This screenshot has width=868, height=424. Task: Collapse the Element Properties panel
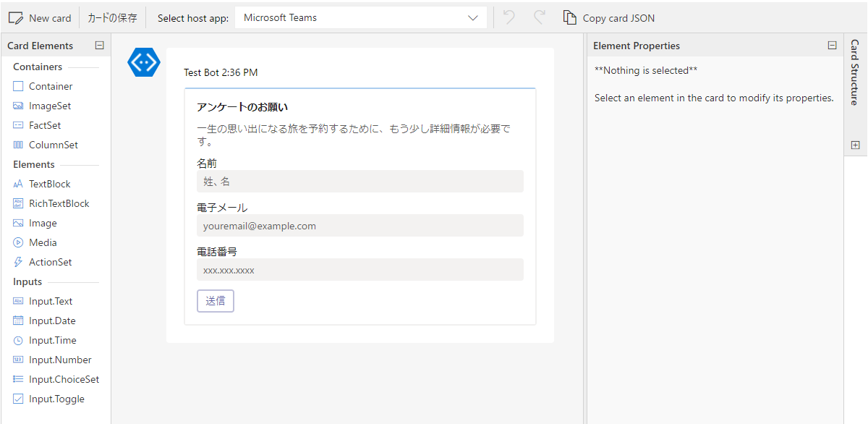(x=832, y=45)
